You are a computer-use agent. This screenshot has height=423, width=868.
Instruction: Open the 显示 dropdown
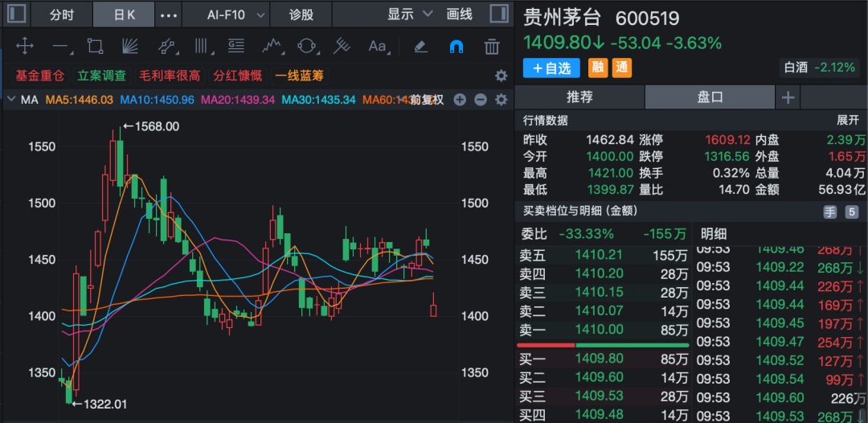tap(409, 14)
